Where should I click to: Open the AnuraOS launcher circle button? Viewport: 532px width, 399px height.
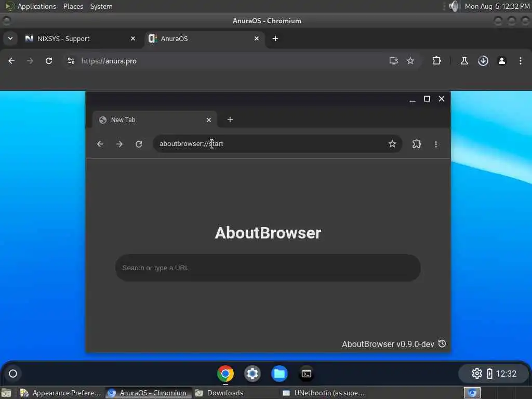[13, 374]
